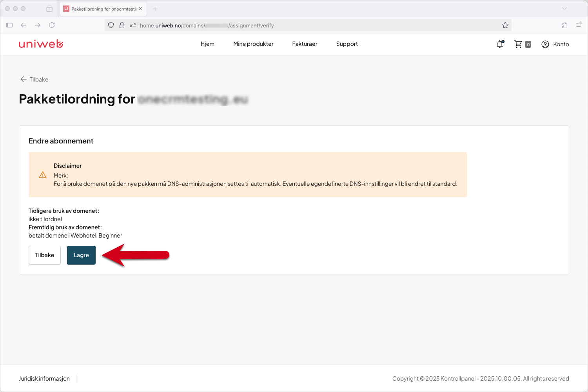Open Fakturaer
Image resolution: width=588 pixels, height=392 pixels.
(x=305, y=44)
